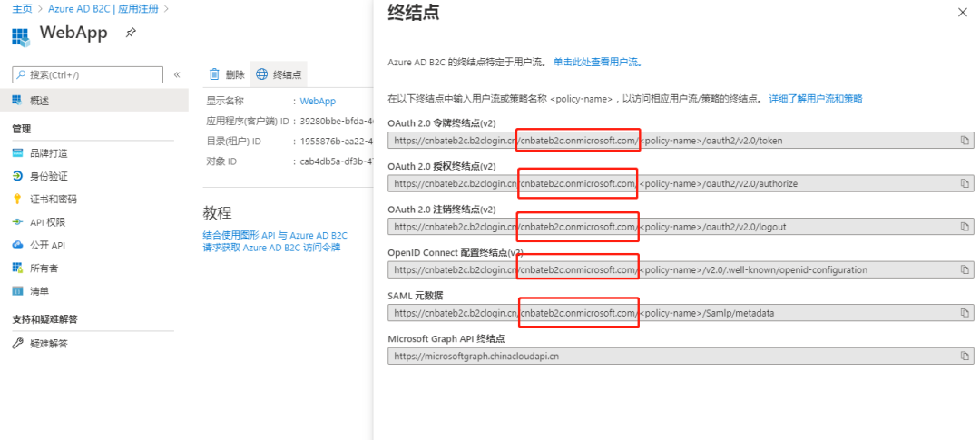
Task: Go to 主页 breadcrumb
Action: click(22, 9)
